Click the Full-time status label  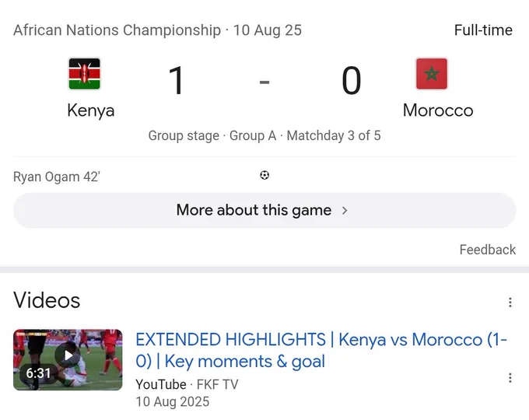pyautogui.click(x=483, y=30)
